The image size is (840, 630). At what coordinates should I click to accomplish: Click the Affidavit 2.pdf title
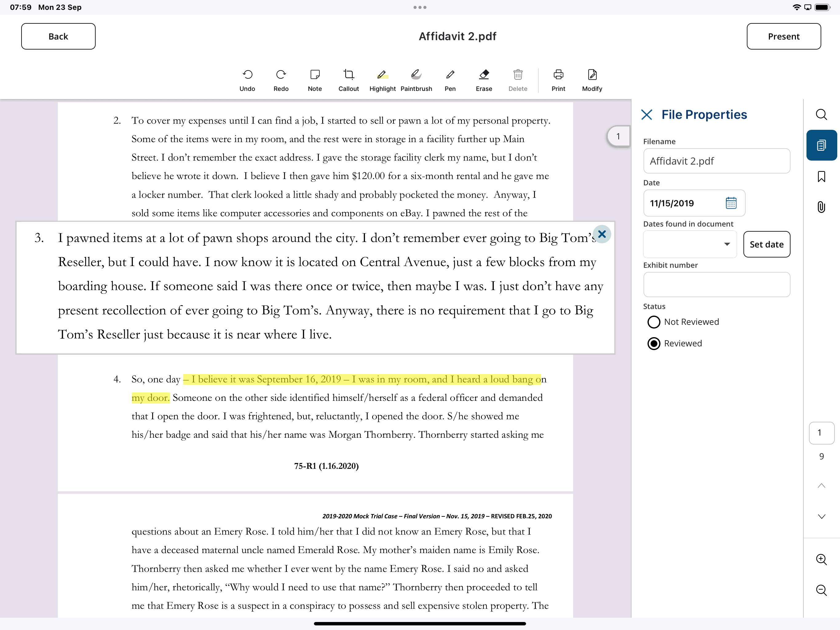click(x=458, y=37)
